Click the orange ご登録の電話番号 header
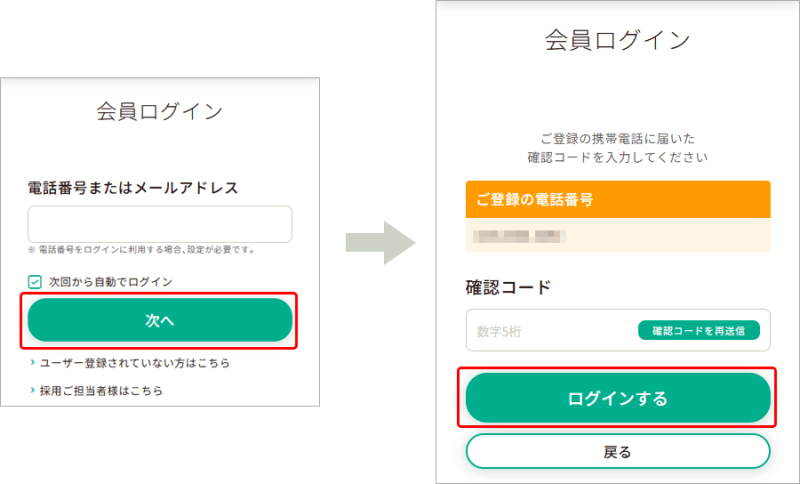The image size is (800, 484). click(x=618, y=199)
